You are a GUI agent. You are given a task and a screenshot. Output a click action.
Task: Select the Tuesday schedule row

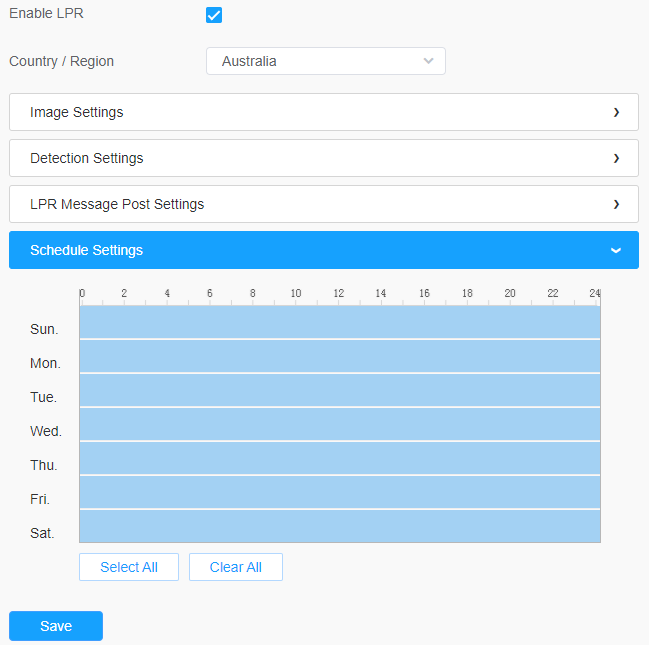(x=340, y=390)
